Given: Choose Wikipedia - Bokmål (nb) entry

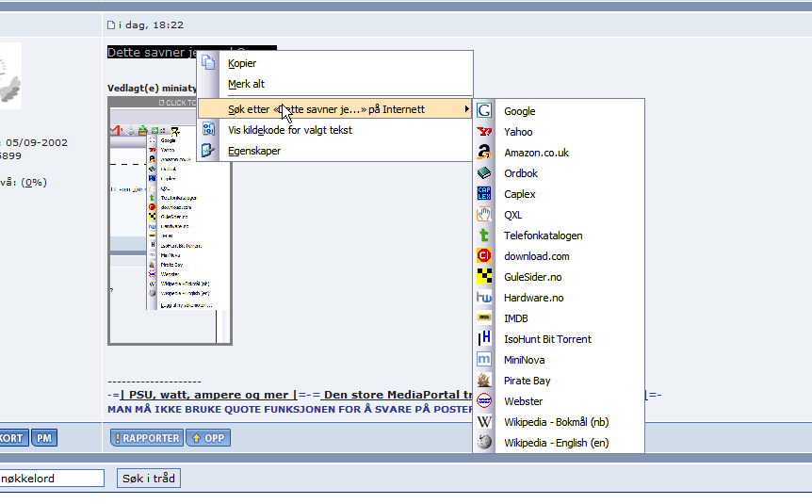Looking at the screenshot, I should [559, 422].
